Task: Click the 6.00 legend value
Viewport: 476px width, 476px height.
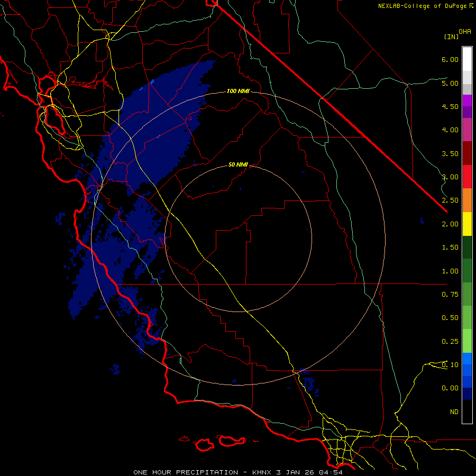Action: (450, 59)
